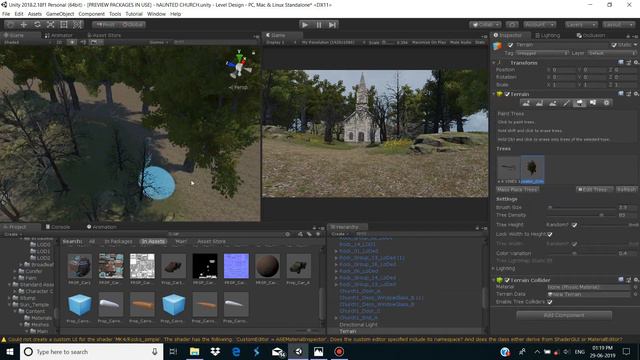Switch to the Console tab
Viewport: 640px width, 360px height.
pos(58,227)
